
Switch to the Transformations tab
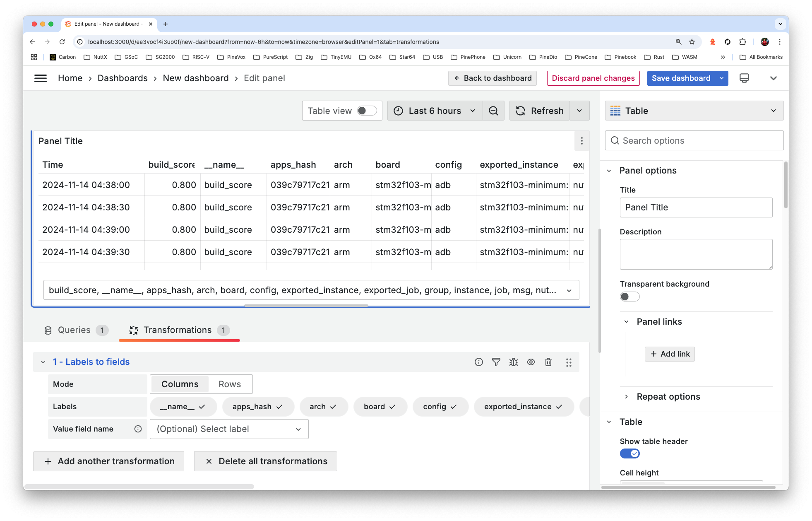pyautogui.click(x=179, y=330)
